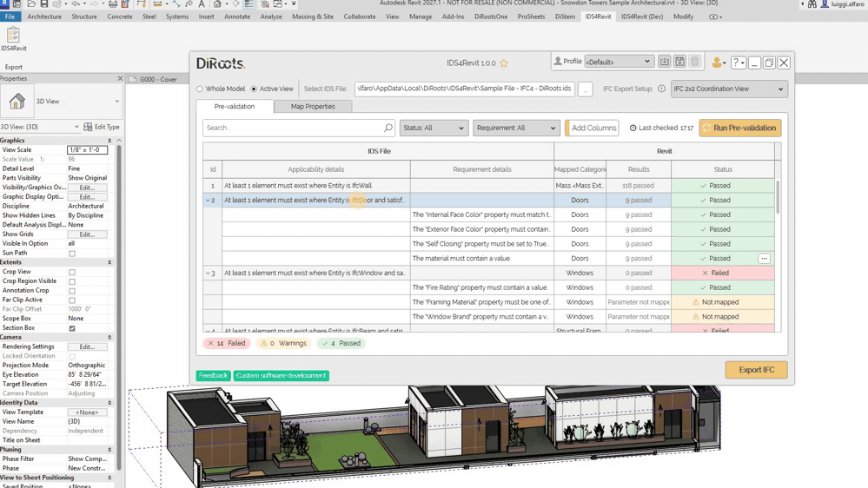The height and width of the screenshot is (488, 868).
Task: Click the Switch Windows icon in quick access toolbar
Action: coord(278,3)
